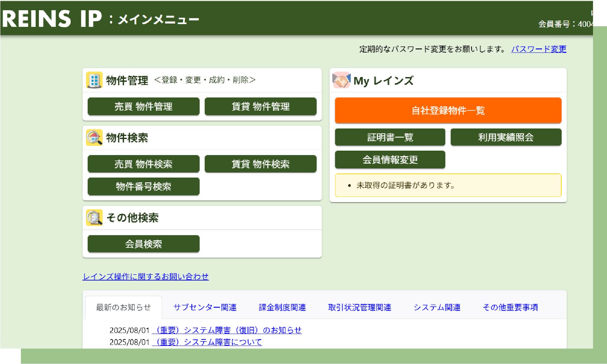Open 物件番号検索

pos(143,186)
